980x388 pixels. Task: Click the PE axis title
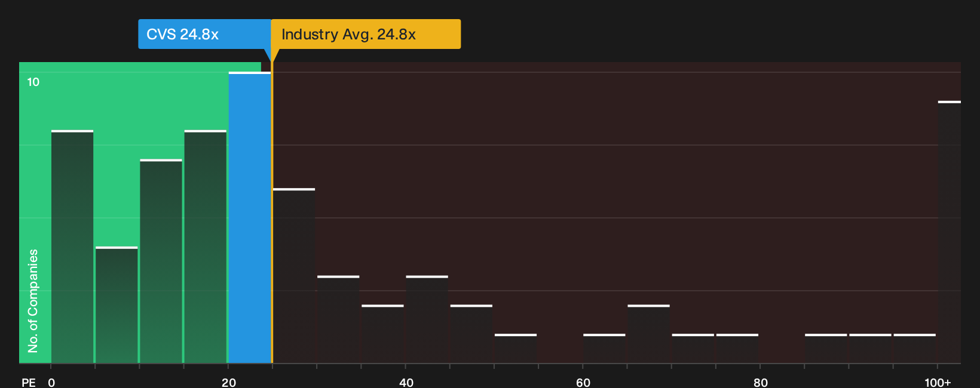(x=29, y=382)
